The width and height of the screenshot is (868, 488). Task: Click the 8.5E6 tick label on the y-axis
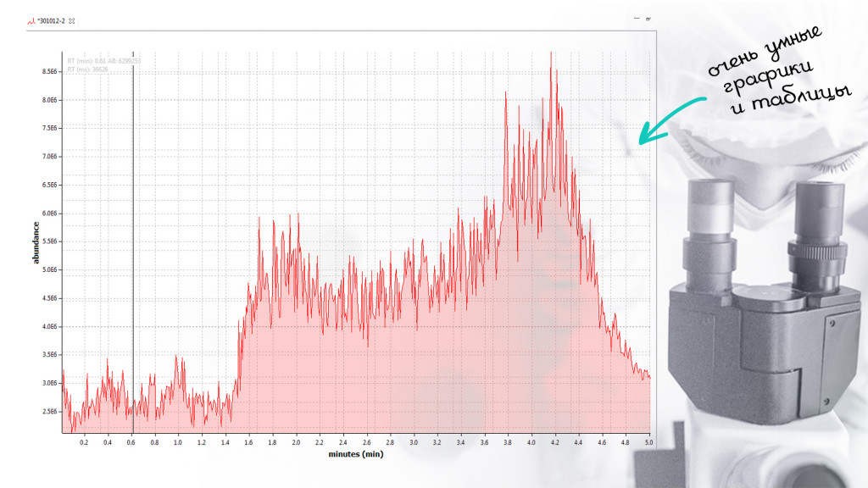click(49, 71)
